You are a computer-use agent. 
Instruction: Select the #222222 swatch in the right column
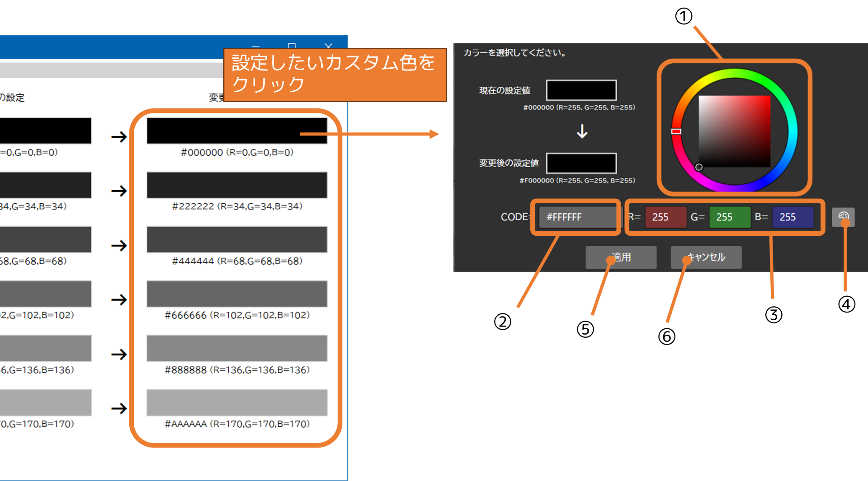(236, 185)
